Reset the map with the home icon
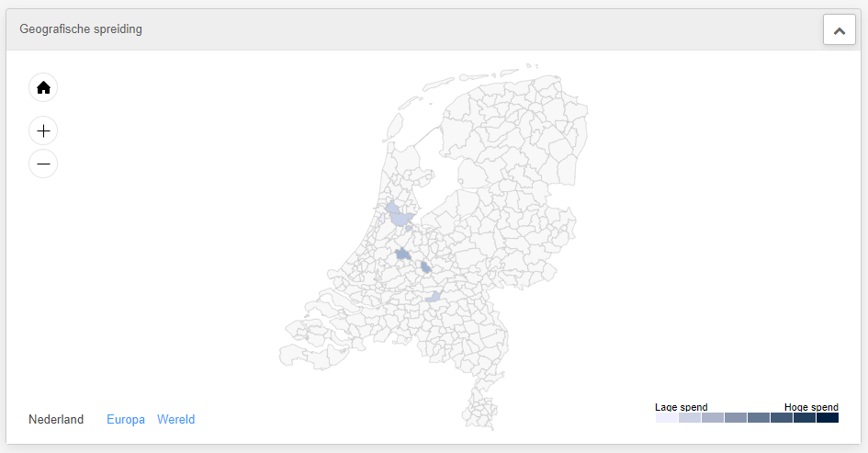 point(43,87)
